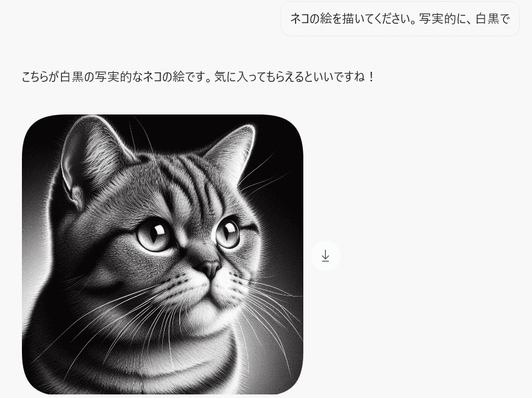Viewport: 532px width, 398px height.
Task: Click the cat's left eye in image
Action: tap(153, 235)
